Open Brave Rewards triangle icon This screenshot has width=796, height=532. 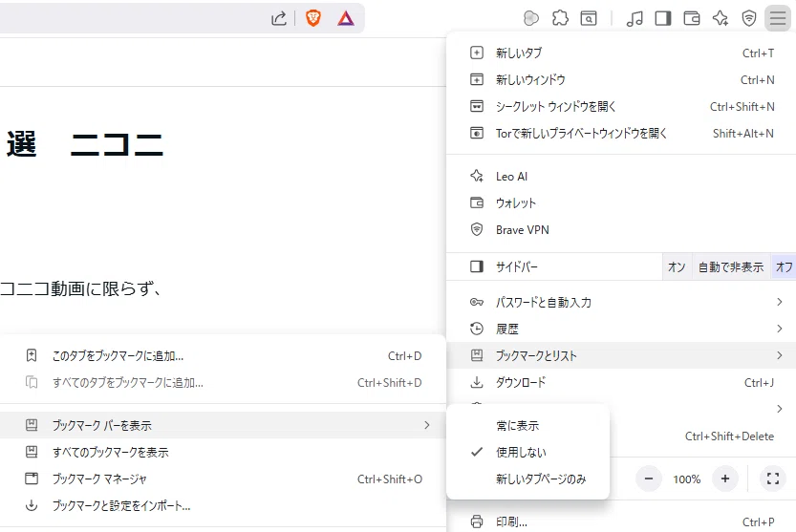click(x=346, y=19)
